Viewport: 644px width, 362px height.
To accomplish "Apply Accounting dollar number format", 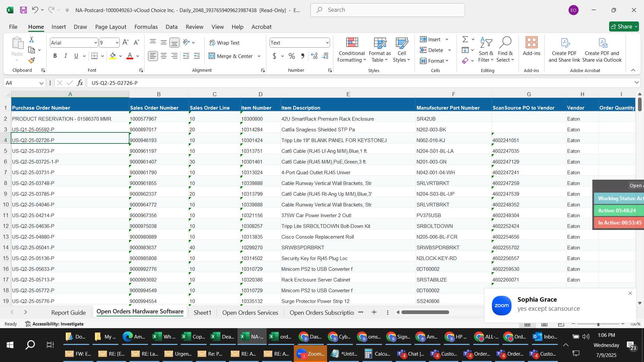I will (274, 56).
